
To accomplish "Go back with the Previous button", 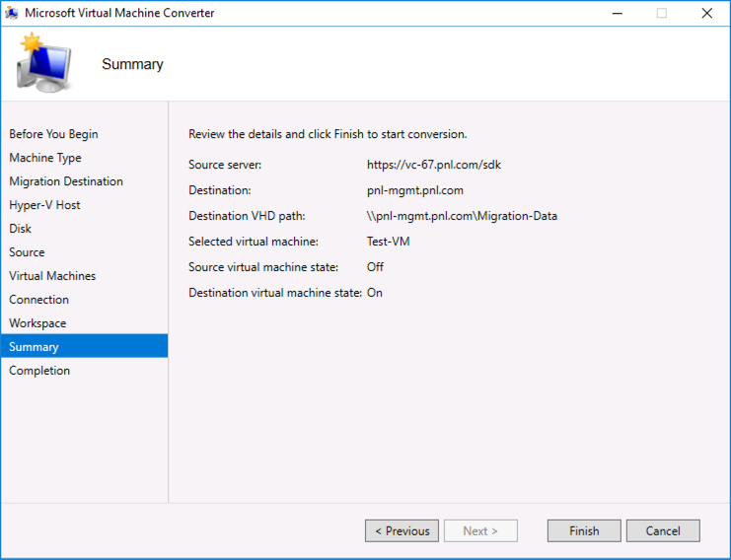I will click(402, 531).
